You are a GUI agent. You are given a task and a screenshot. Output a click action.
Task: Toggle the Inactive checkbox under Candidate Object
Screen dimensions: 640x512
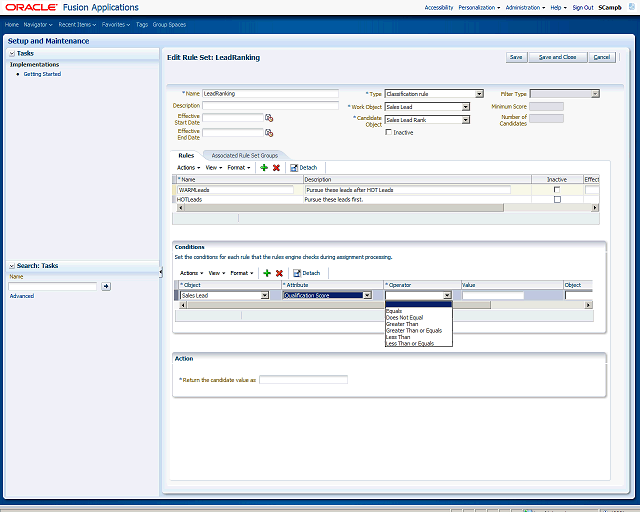pos(389,132)
